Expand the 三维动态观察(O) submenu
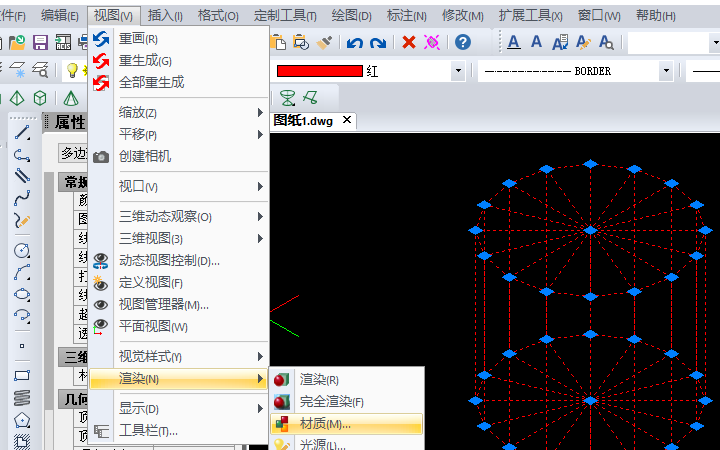The width and height of the screenshot is (720, 450). (179, 216)
